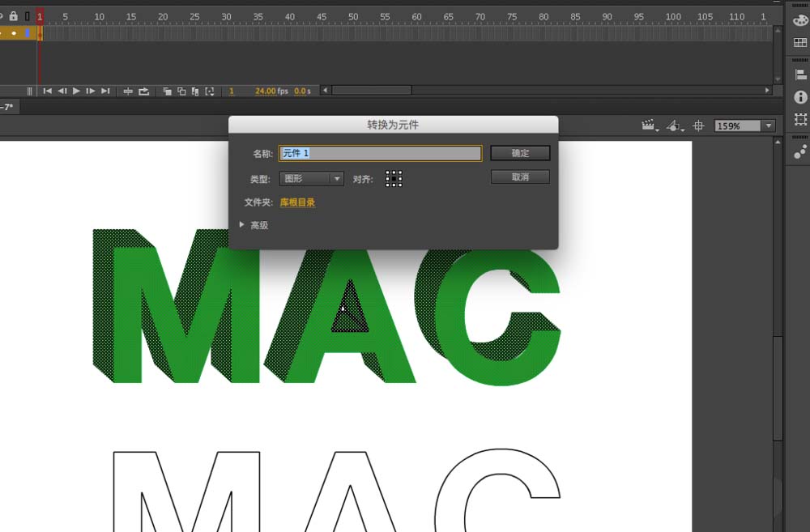810x532 pixels.
Task: Click the green filled letter C on stage
Action: tap(450, 320)
